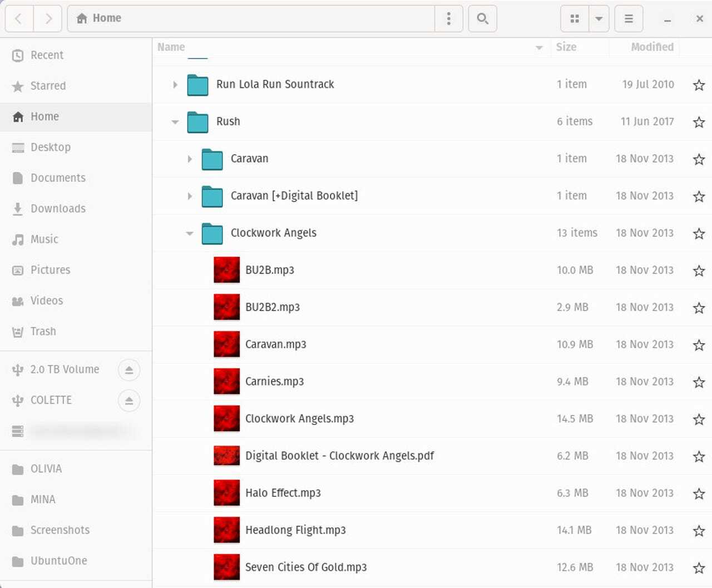Expand the Caravan [+Digital Booklet] folder
712x588 pixels.
(190, 196)
